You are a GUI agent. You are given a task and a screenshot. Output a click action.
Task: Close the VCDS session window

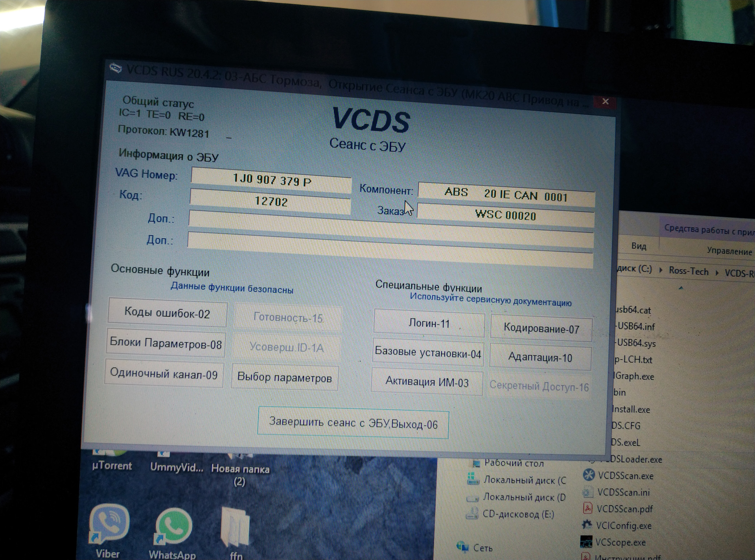coord(605,101)
